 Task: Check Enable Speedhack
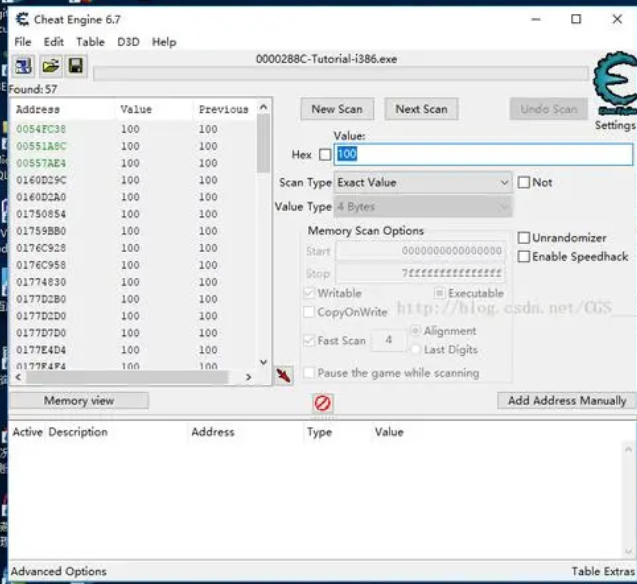524,257
